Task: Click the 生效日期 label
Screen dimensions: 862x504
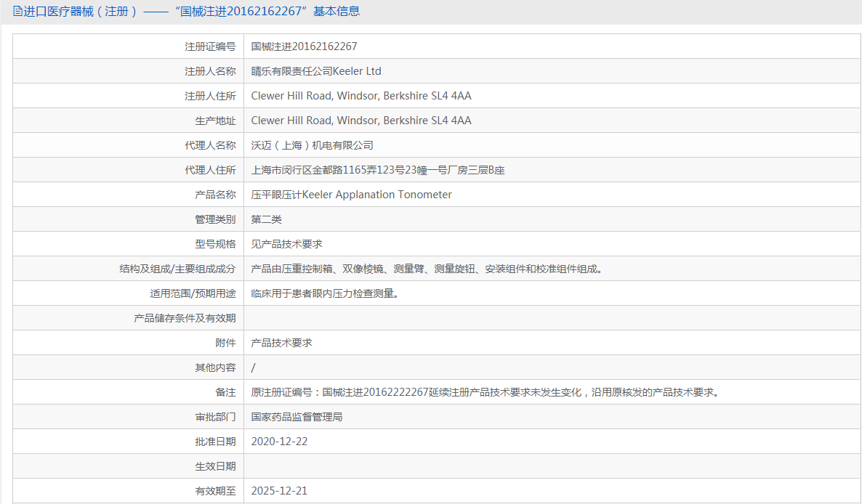Action: [215, 467]
